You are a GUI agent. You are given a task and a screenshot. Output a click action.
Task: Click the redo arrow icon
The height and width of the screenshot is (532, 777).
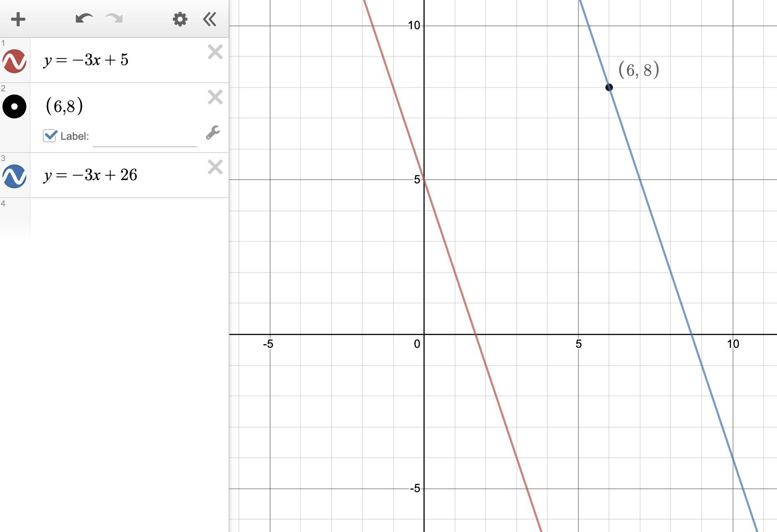tap(114, 19)
